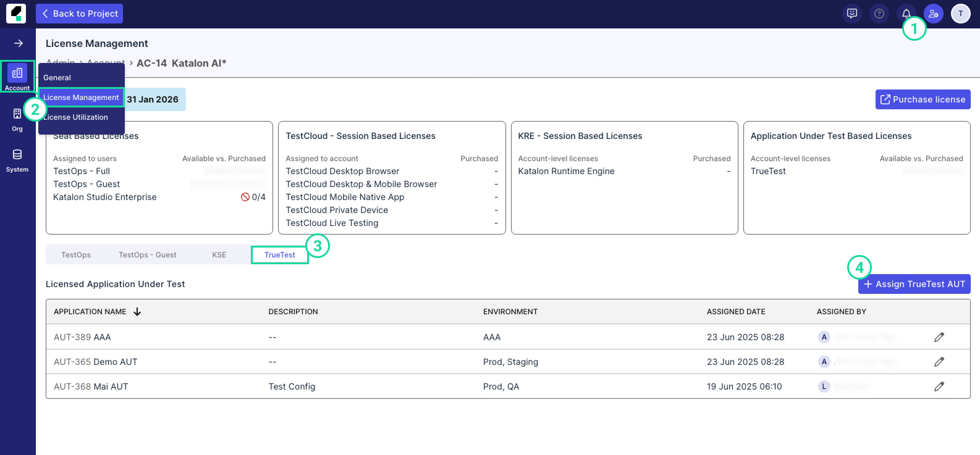Click the TrueTest license row in card
The width and height of the screenshot is (980, 455).
856,171
